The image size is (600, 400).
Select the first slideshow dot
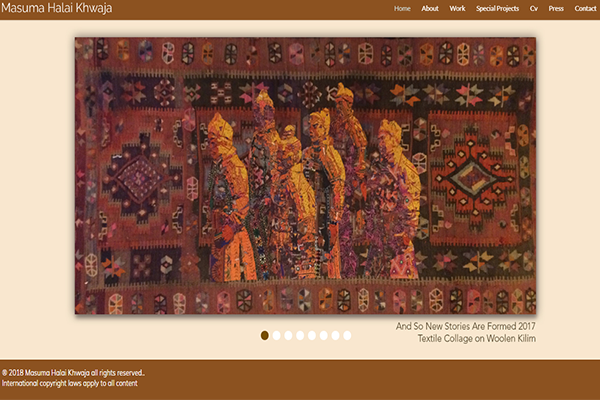tap(265, 336)
